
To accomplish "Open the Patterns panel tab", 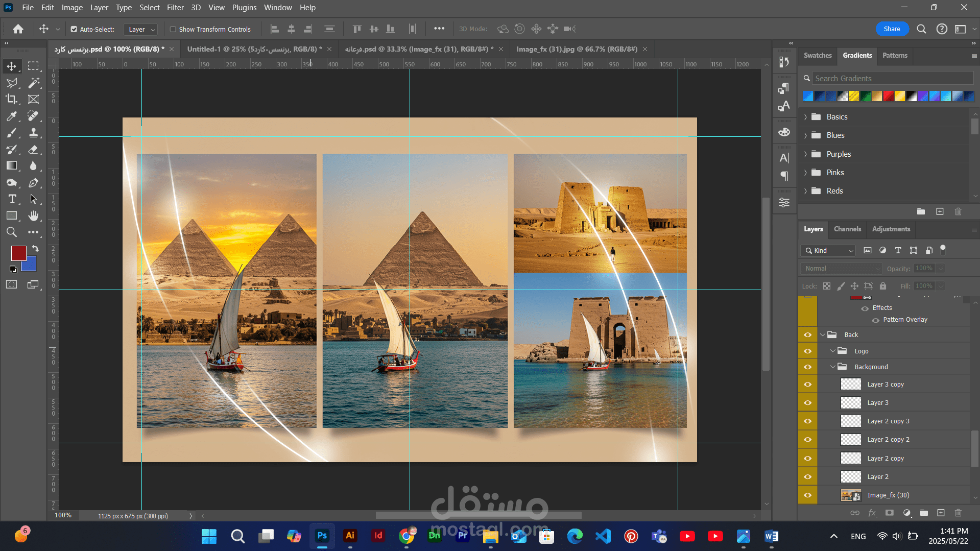I will (895, 55).
